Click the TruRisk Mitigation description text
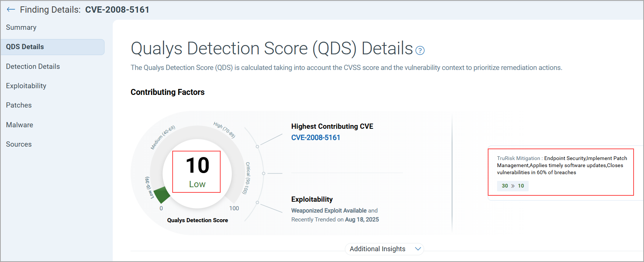 (x=562, y=165)
